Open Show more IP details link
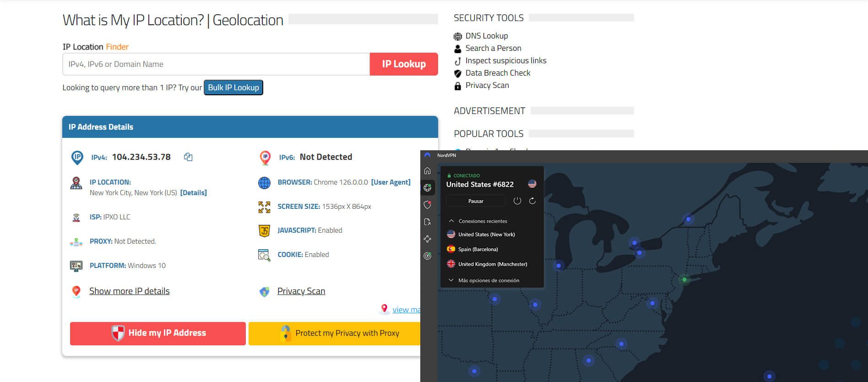This screenshot has height=382, width=868. coord(129,291)
